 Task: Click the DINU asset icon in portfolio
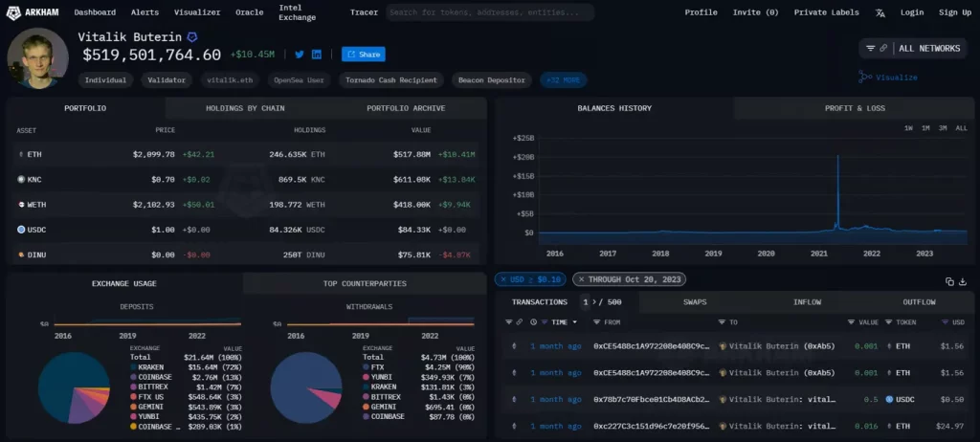(21, 254)
